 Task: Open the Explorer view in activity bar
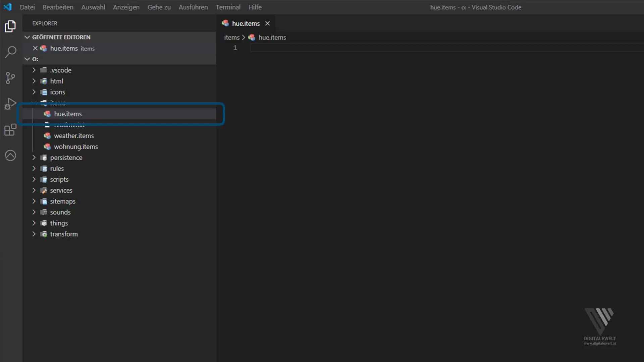pos(10,26)
